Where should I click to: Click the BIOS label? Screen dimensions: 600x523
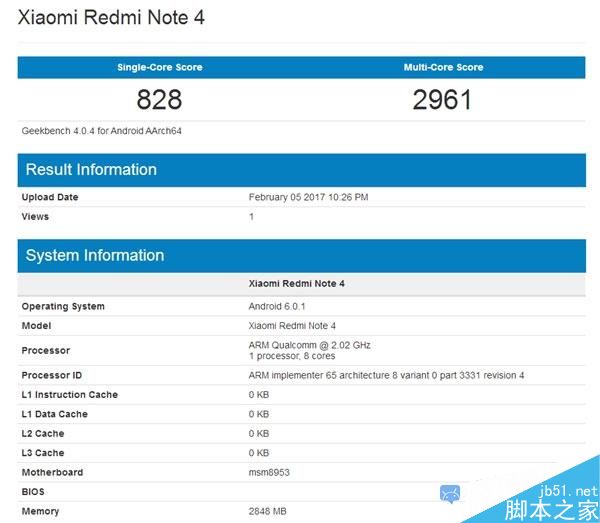click(x=33, y=492)
